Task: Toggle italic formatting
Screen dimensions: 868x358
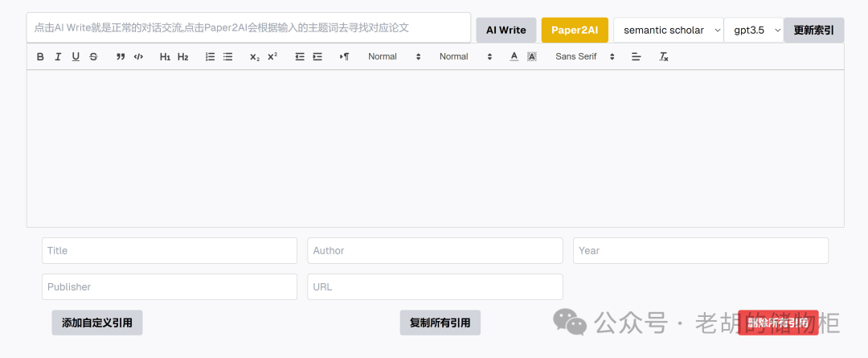Action: coord(58,56)
